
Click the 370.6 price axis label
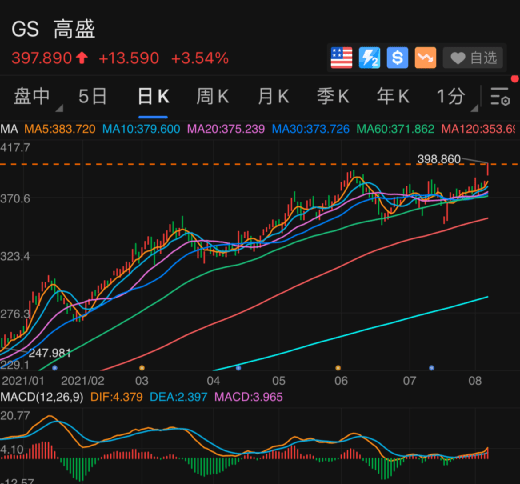coord(15,199)
